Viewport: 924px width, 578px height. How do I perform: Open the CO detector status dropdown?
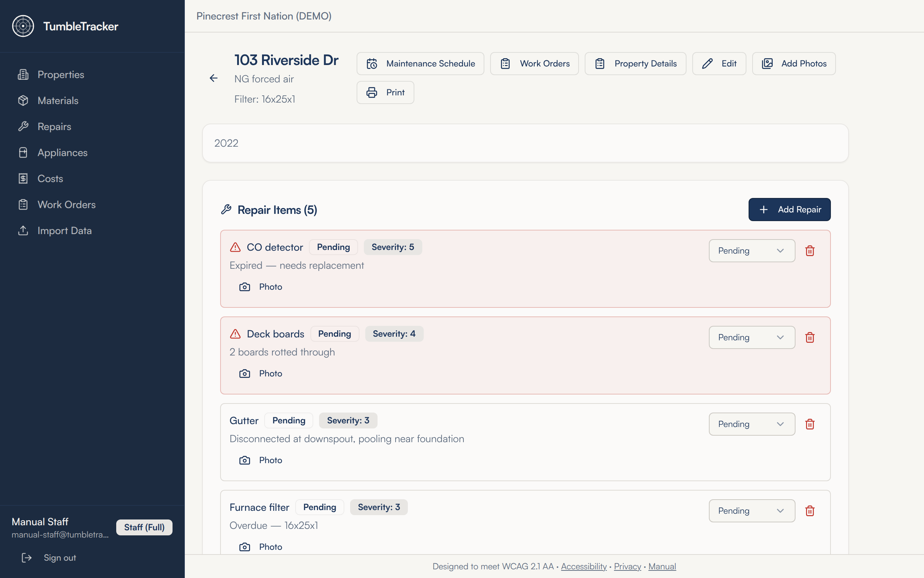[x=752, y=251]
